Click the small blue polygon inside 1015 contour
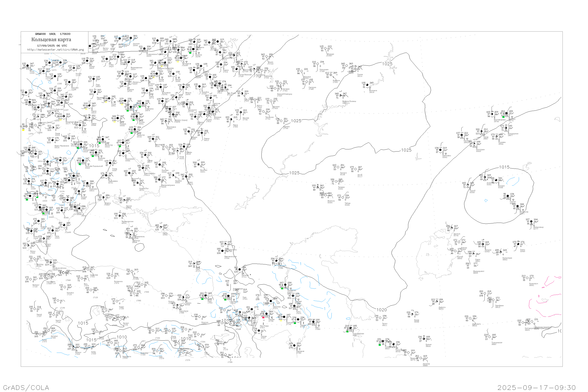 click(486, 201)
